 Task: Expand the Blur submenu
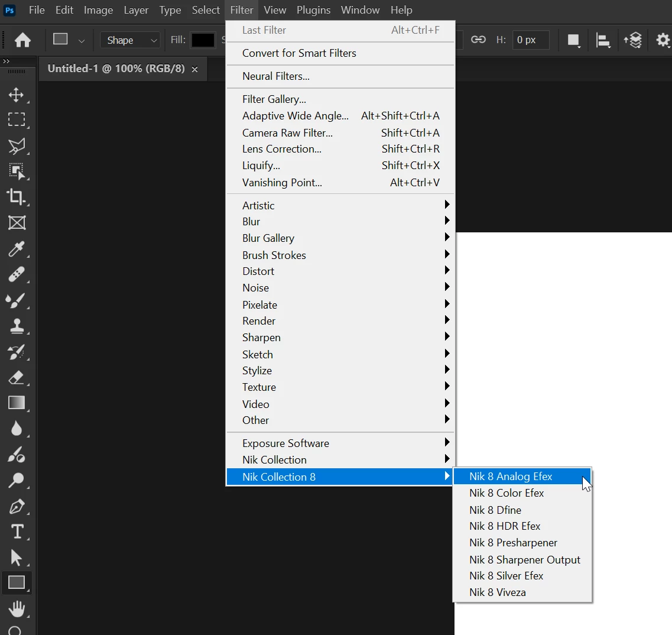[x=340, y=222]
